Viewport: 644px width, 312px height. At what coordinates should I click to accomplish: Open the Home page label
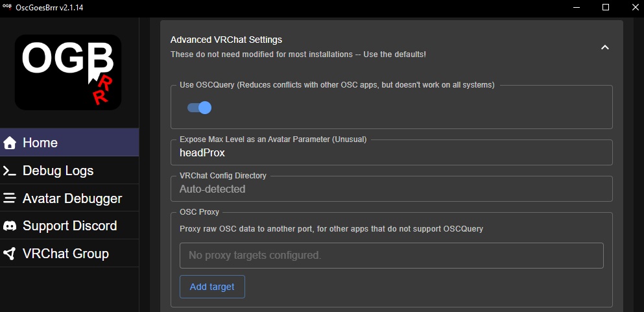pyautogui.click(x=40, y=143)
